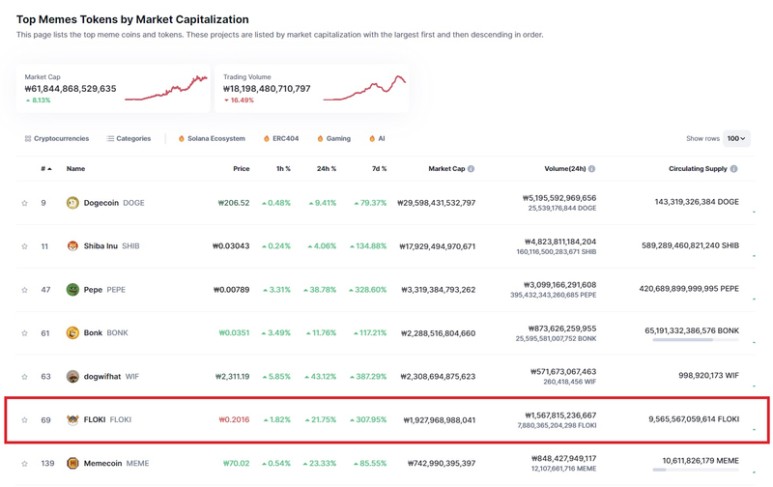Screen dimensions: 773x487
Task: Click Memecoin circulating supply progress bar
Action: 695,470
